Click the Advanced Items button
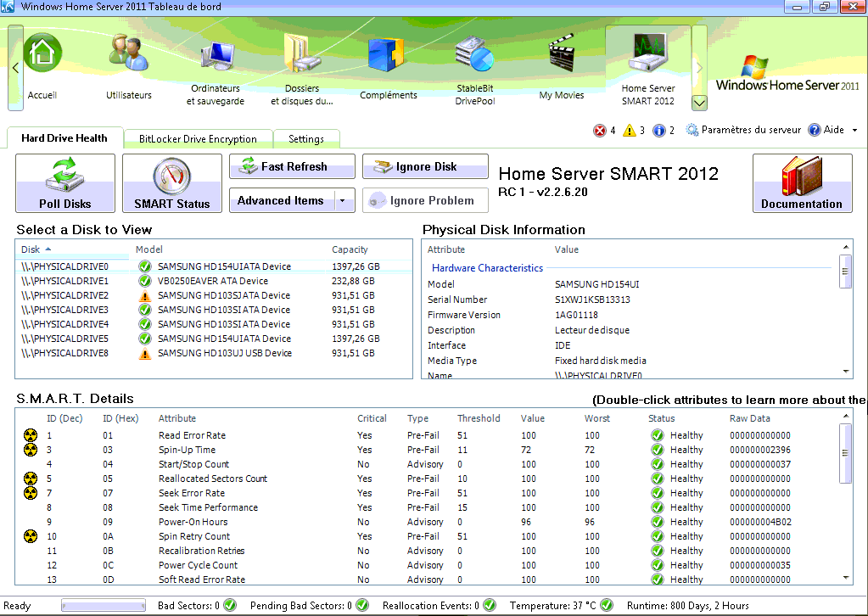 point(282,201)
